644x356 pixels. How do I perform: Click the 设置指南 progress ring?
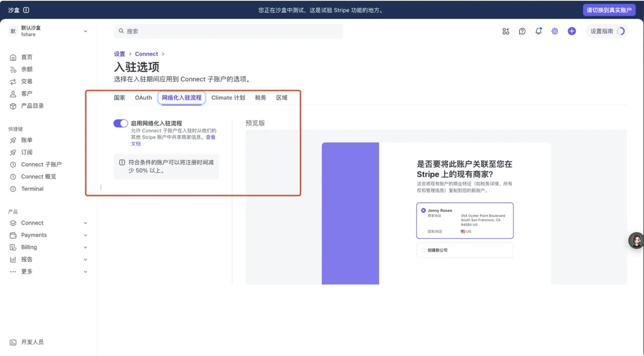(x=621, y=31)
